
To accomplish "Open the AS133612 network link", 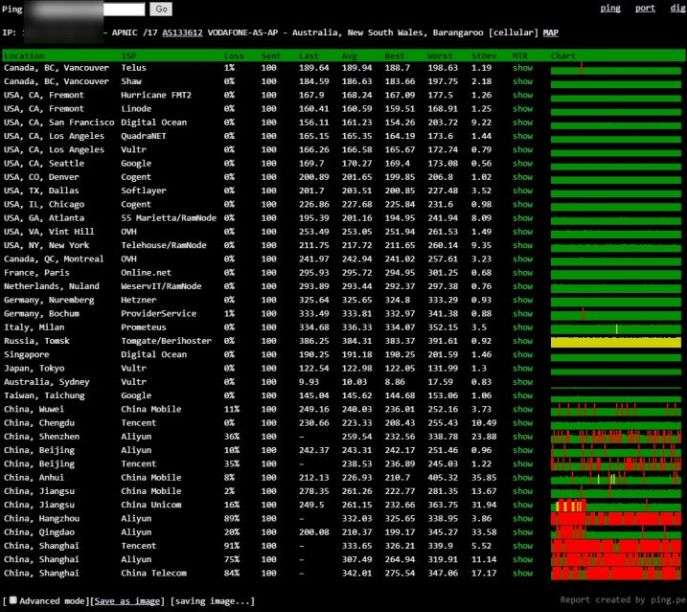I will [182, 32].
